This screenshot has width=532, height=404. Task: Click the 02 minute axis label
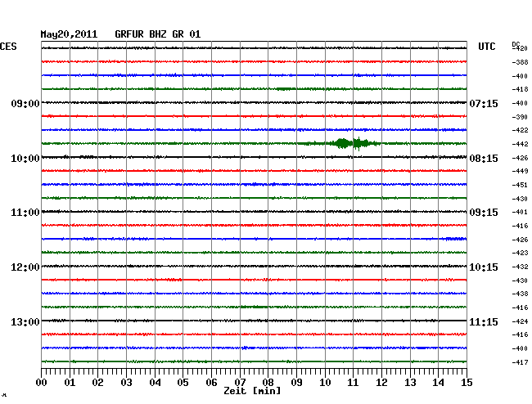click(x=97, y=383)
